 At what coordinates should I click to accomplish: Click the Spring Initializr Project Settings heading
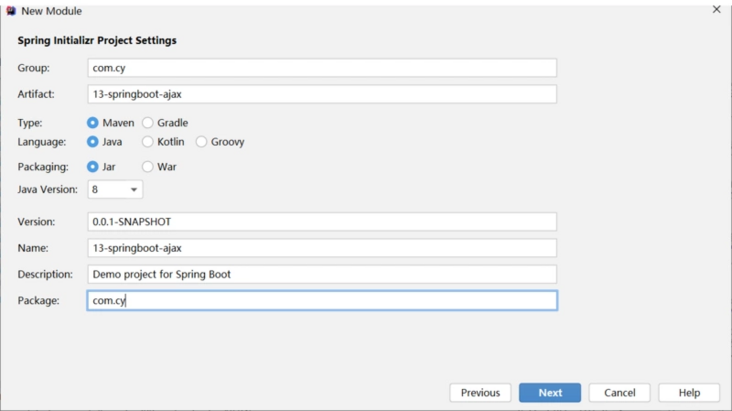tap(97, 41)
